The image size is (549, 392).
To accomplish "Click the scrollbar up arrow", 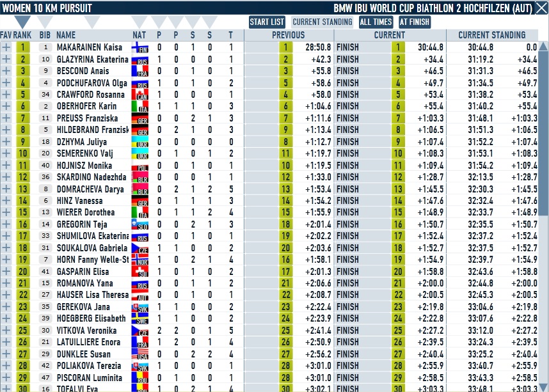I will pyautogui.click(x=543, y=46).
